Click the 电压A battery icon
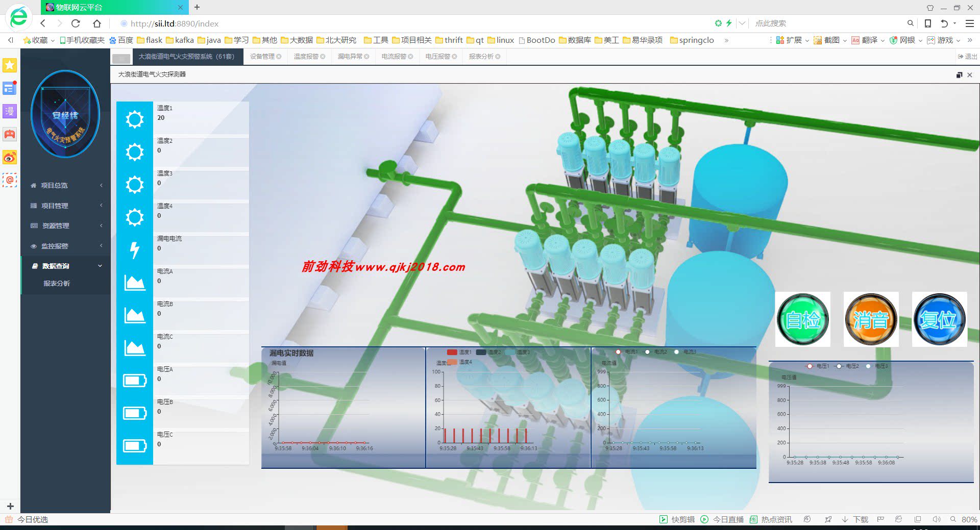 coord(135,381)
